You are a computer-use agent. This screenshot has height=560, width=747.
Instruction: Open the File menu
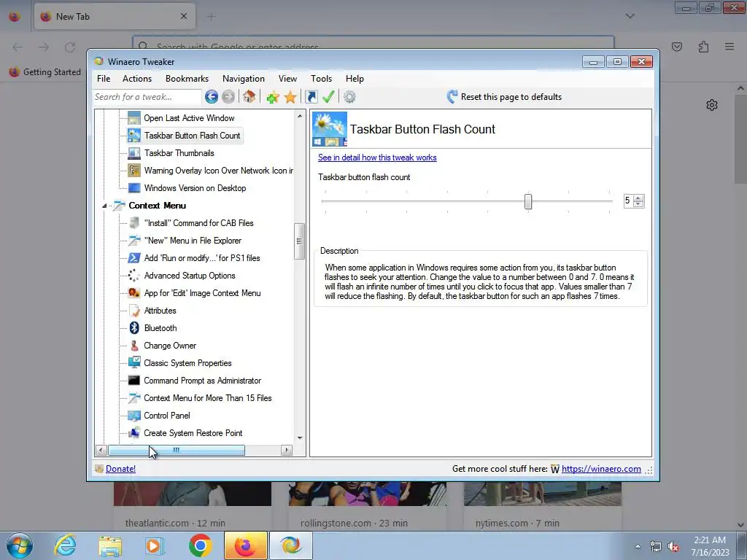pos(104,79)
